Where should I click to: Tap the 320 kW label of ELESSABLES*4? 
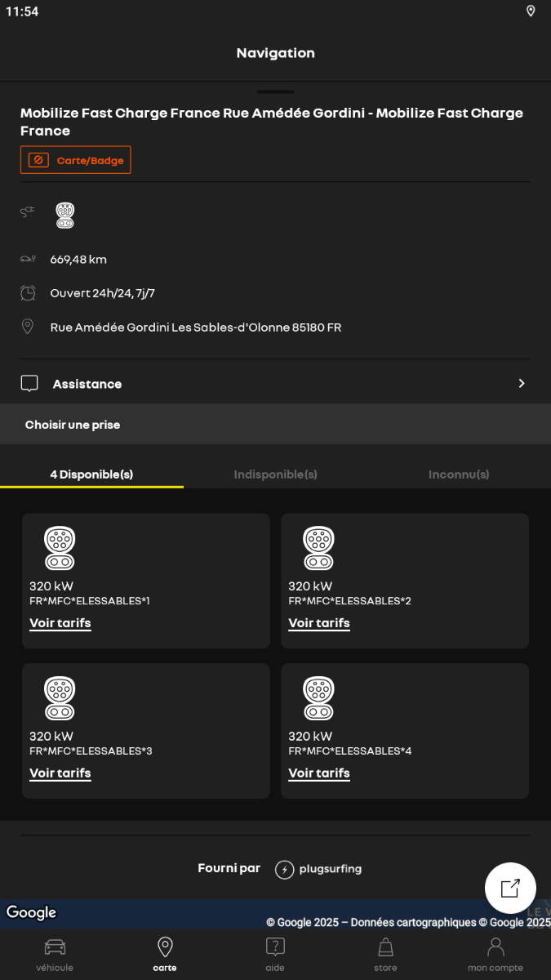point(310,736)
